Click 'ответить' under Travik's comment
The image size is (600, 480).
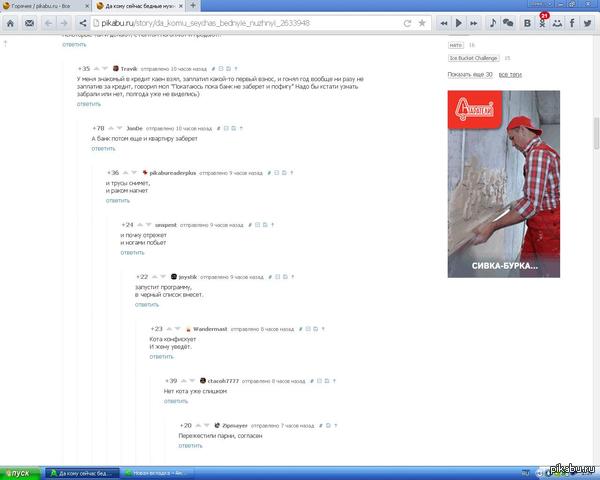coord(89,104)
